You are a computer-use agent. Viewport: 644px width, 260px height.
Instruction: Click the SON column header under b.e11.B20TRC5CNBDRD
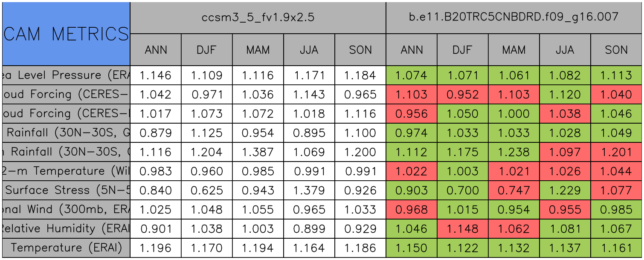pos(616,50)
